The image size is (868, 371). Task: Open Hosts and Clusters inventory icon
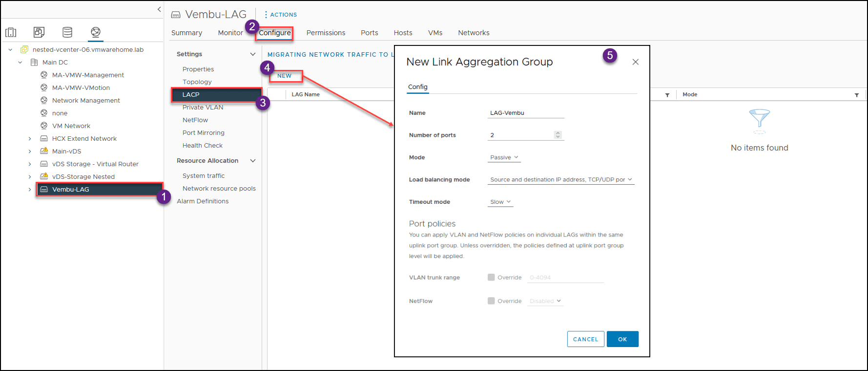pyautogui.click(x=11, y=32)
